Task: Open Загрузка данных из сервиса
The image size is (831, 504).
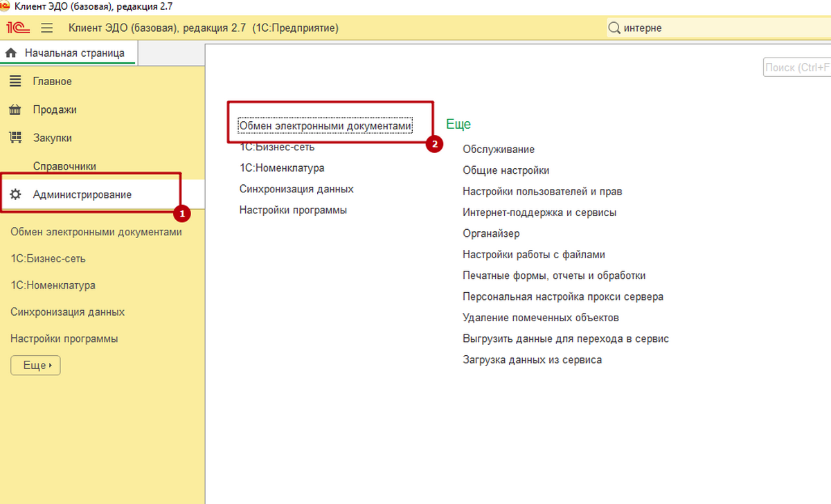Action: pyautogui.click(x=533, y=360)
